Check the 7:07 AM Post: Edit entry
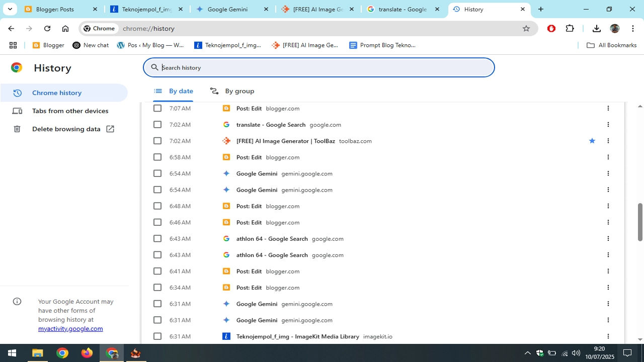 click(157, 108)
